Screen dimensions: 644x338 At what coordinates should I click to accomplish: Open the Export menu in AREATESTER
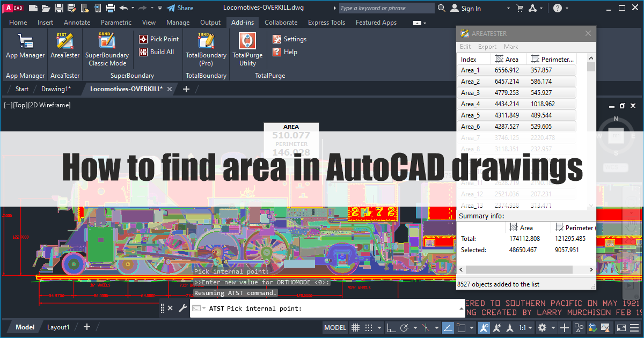[487, 47]
